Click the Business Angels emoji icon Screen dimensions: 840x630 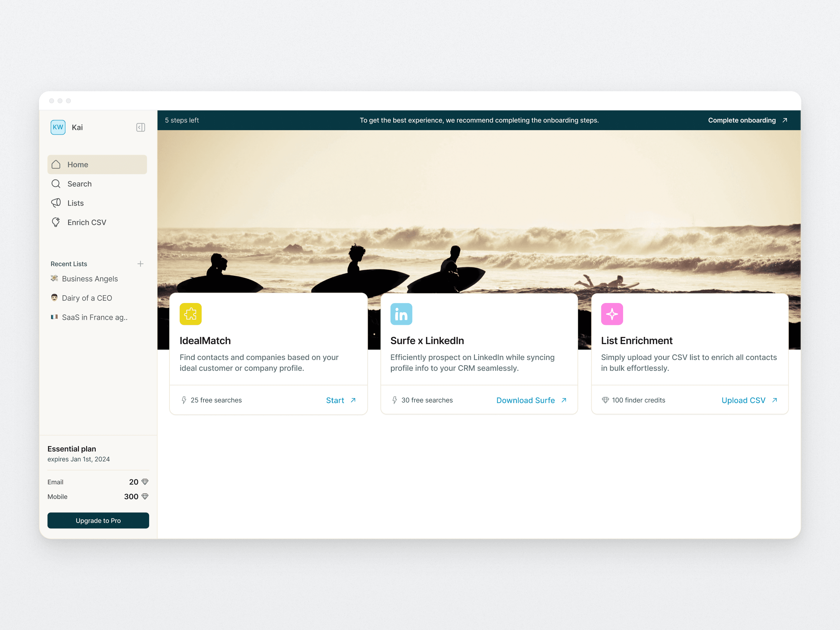(54, 278)
